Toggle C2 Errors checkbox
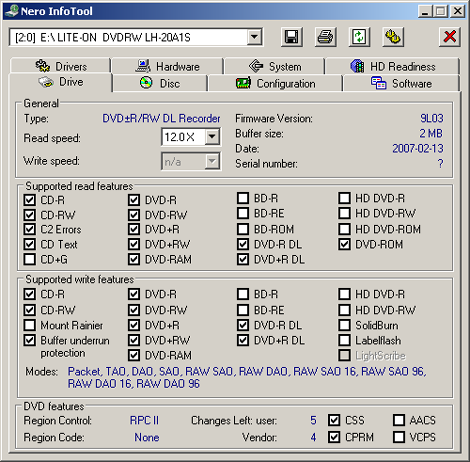 click(30, 229)
